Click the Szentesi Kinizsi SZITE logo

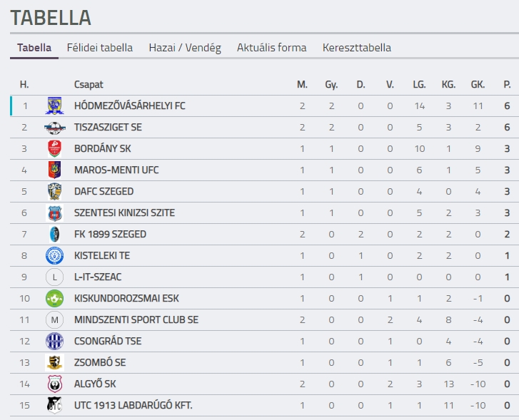pyautogui.click(x=55, y=213)
